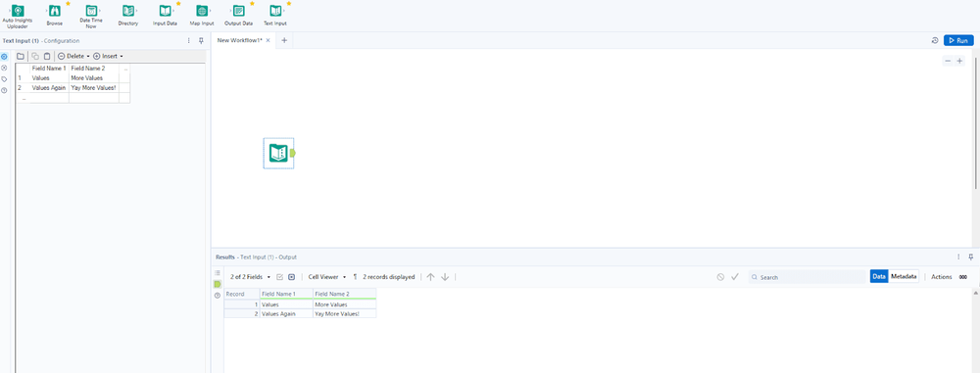
Task: Open the Actions menu
Action: [x=941, y=277]
